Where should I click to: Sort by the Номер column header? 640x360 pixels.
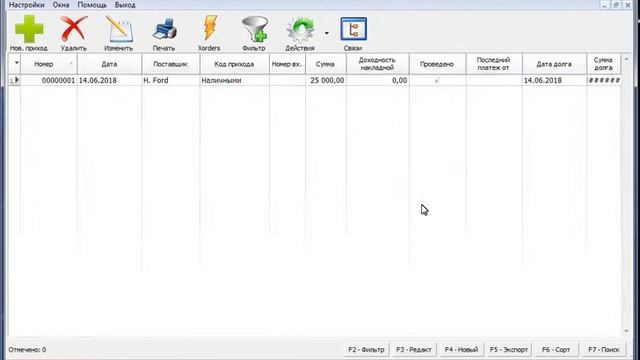pyautogui.click(x=49, y=64)
